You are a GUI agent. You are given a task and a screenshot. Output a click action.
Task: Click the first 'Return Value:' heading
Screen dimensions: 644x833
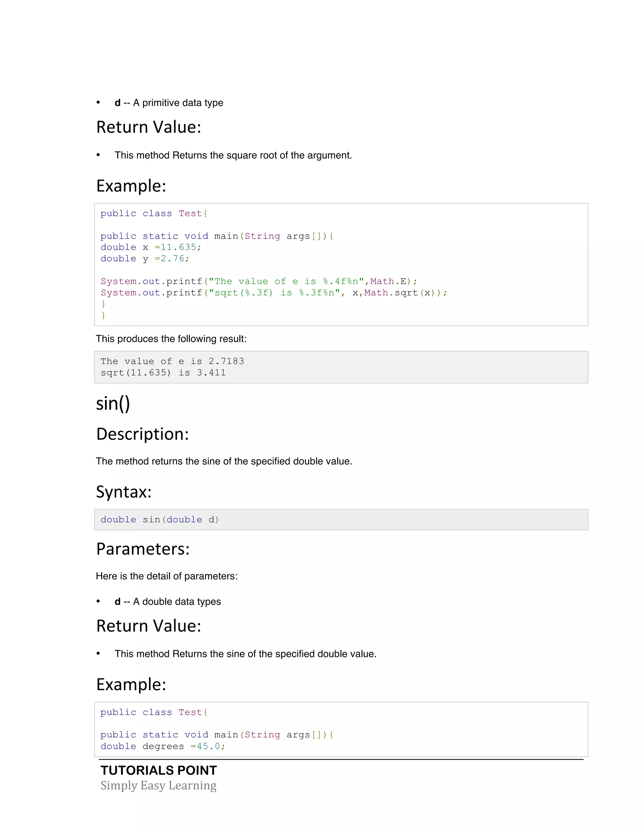point(148,127)
